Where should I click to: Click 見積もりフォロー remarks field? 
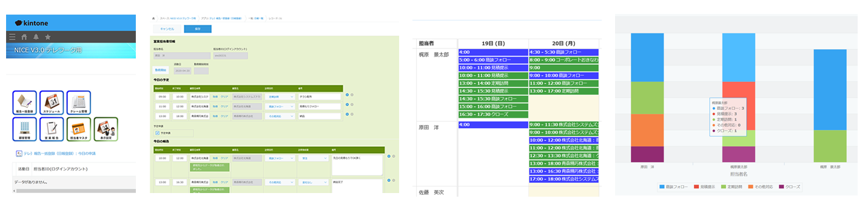[320, 106]
